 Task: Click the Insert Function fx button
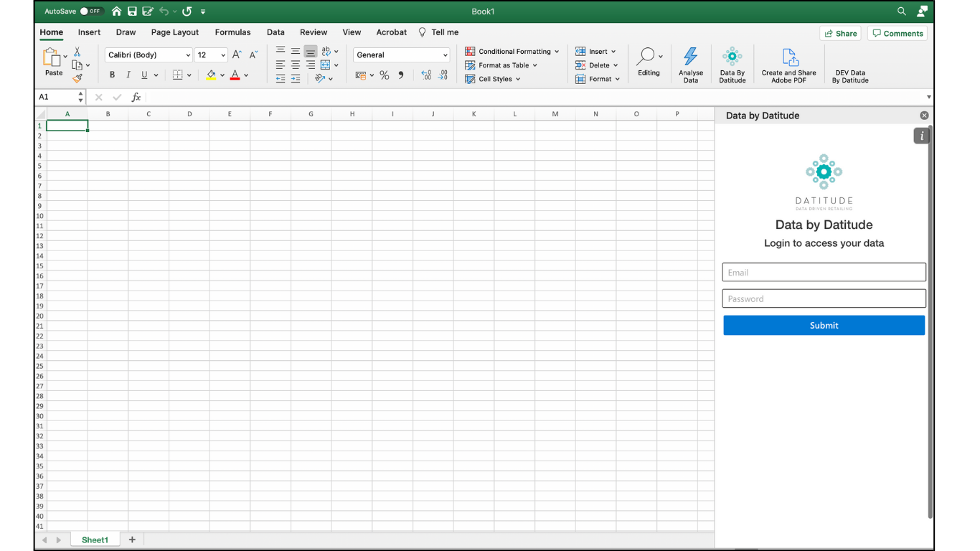coord(136,97)
